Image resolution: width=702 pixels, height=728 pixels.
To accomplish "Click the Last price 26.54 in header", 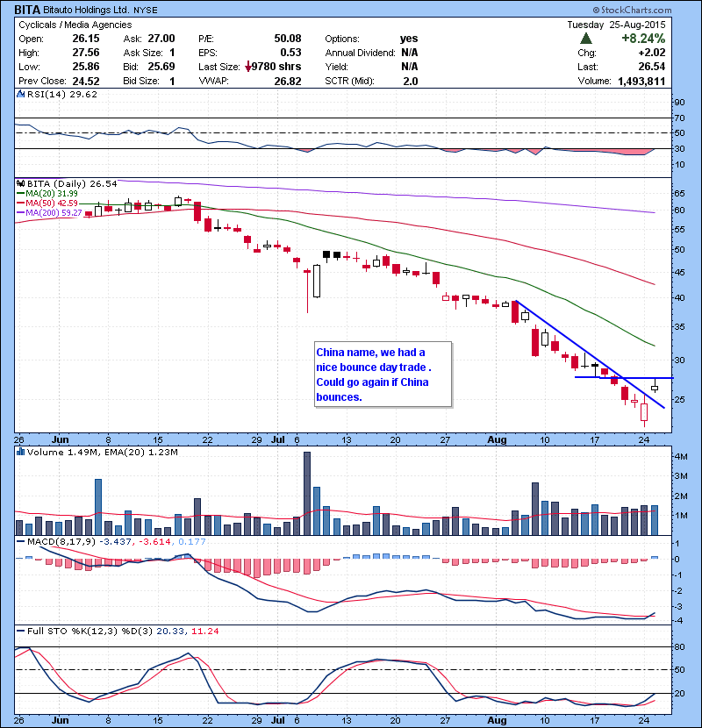I will (652, 67).
